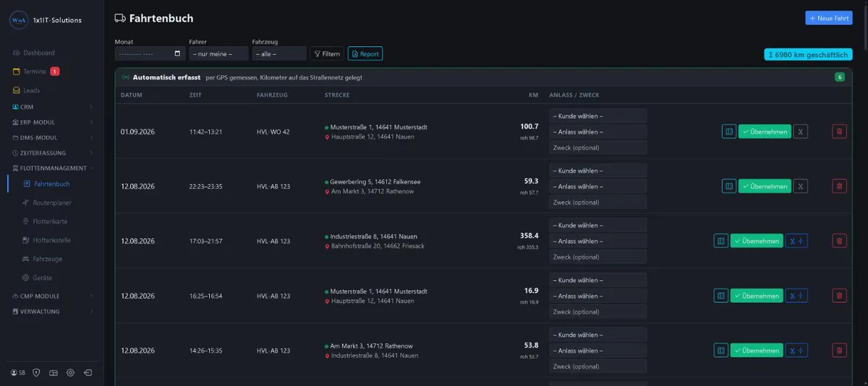The height and width of the screenshot is (386, 868).
Task: Click Zweck (optional) field of 01.09.2026 trip
Action: (x=597, y=147)
